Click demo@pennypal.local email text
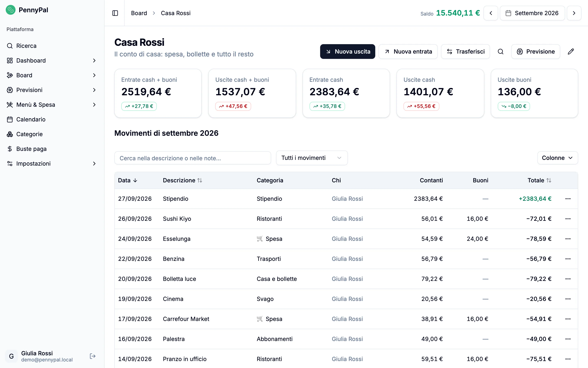 (47, 360)
